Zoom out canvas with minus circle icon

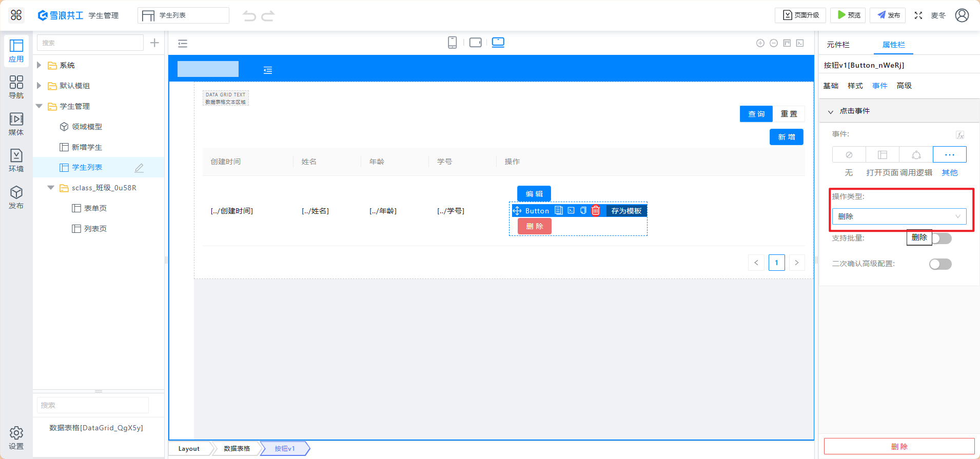[774, 43]
